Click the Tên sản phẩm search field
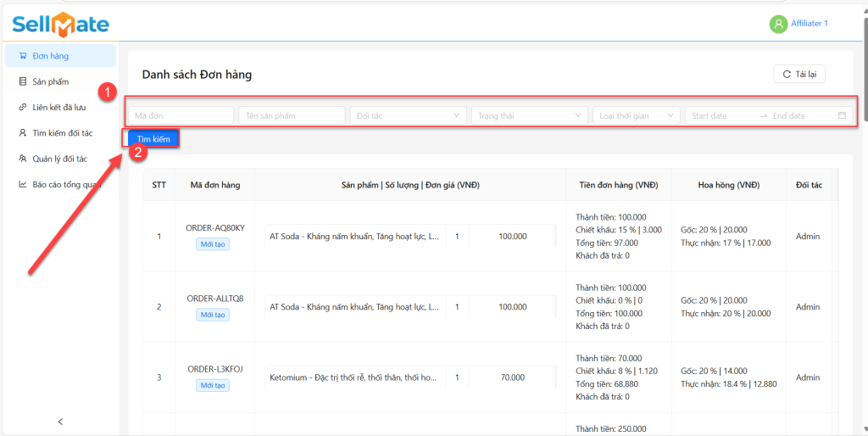The image size is (868, 436). pos(291,115)
